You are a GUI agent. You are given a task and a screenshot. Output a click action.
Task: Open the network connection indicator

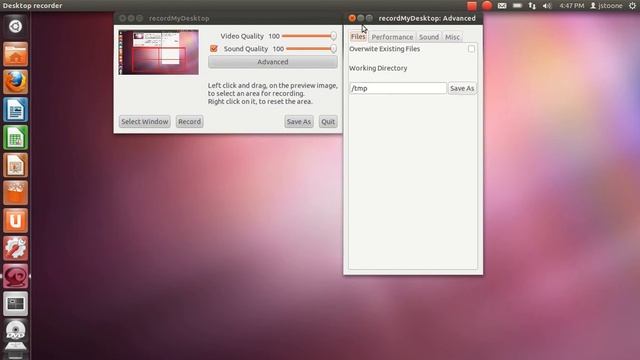coord(532,6)
